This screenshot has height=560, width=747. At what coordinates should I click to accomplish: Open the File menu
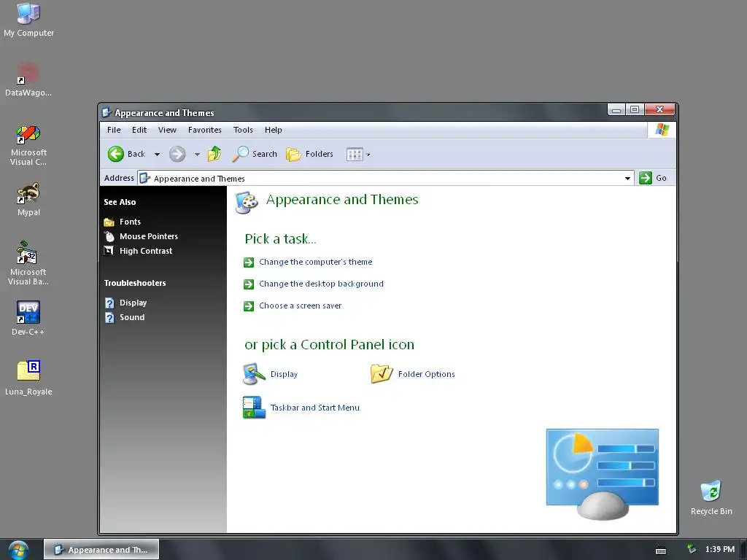tap(114, 130)
